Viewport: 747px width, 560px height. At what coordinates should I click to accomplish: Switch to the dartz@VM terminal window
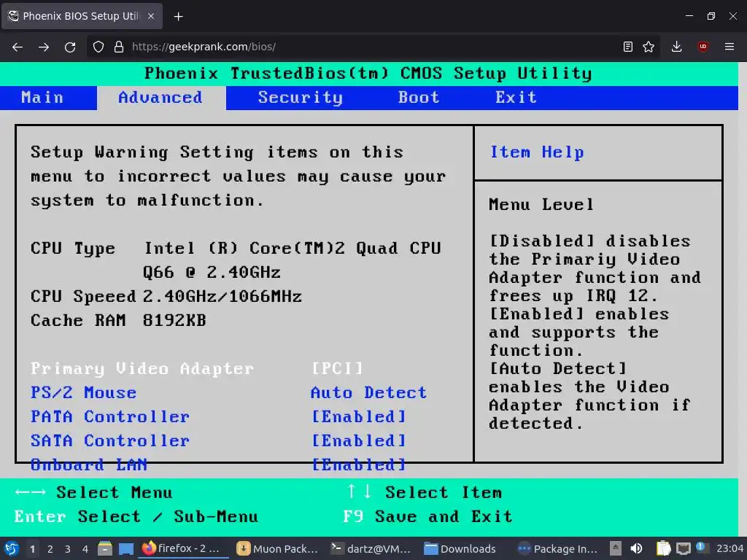(371, 548)
